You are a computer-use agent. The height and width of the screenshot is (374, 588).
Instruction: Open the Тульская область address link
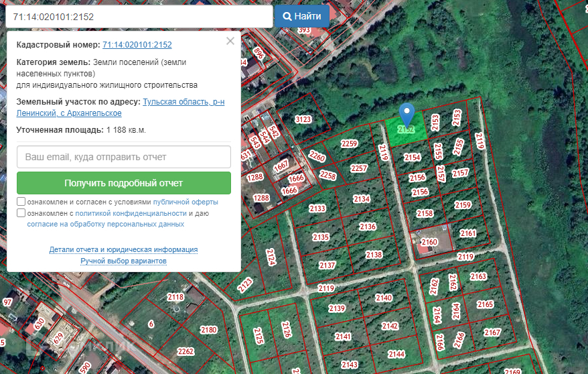pos(121,107)
